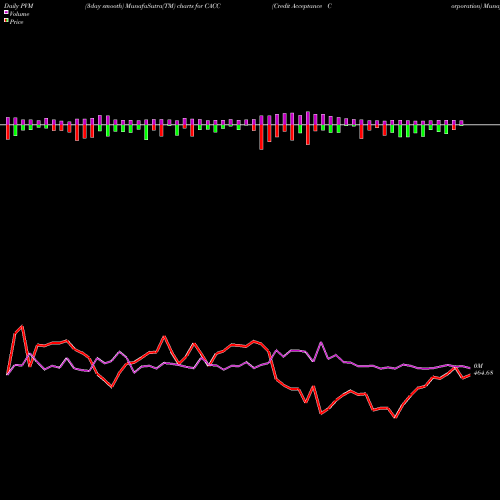Click the highest peak of the magenta volume line

click(321, 342)
